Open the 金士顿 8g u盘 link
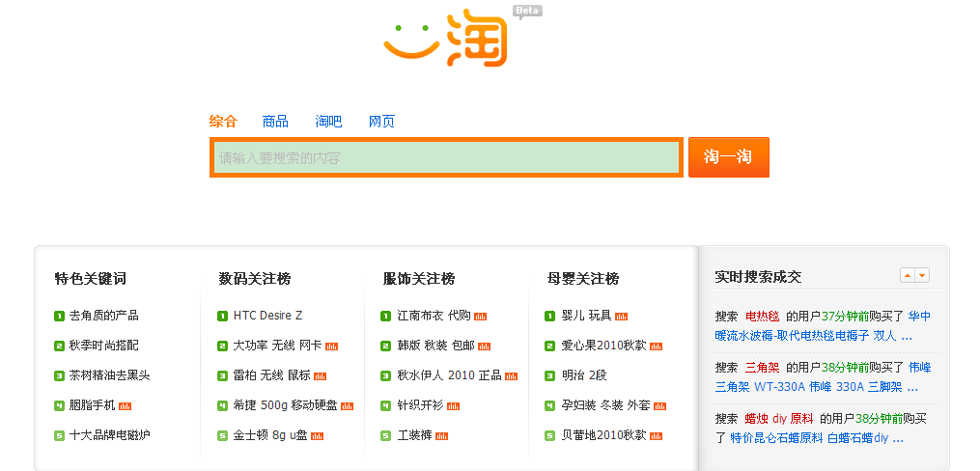Image resolution: width=980 pixels, height=471 pixels. 270,435
